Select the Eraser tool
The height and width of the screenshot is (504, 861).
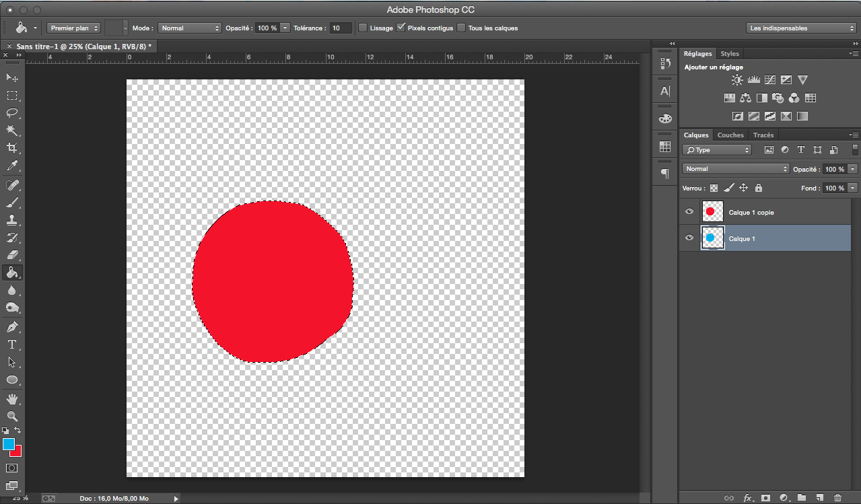(12, 255)
